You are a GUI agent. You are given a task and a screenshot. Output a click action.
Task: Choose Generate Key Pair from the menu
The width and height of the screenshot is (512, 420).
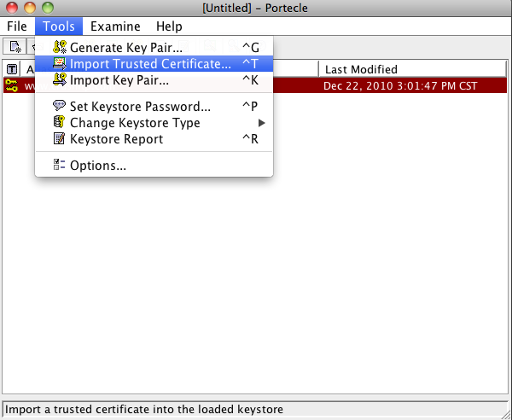click(154, 47)
